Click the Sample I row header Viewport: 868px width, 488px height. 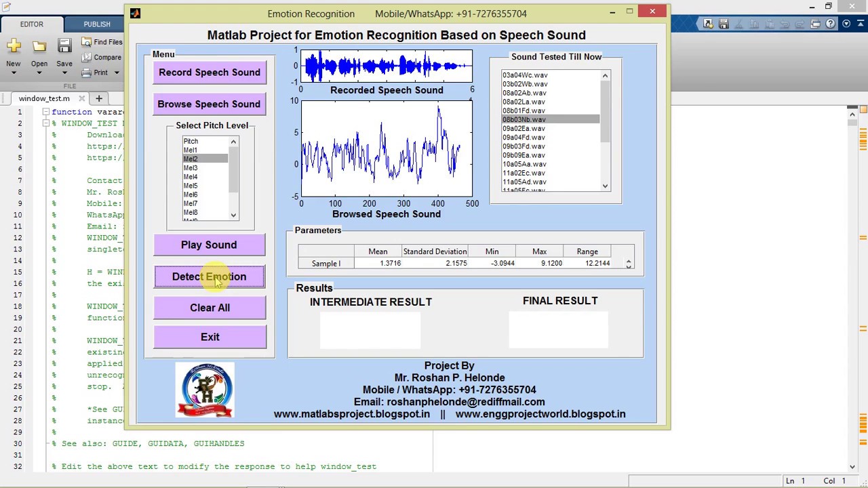click(x=326, y=264)
